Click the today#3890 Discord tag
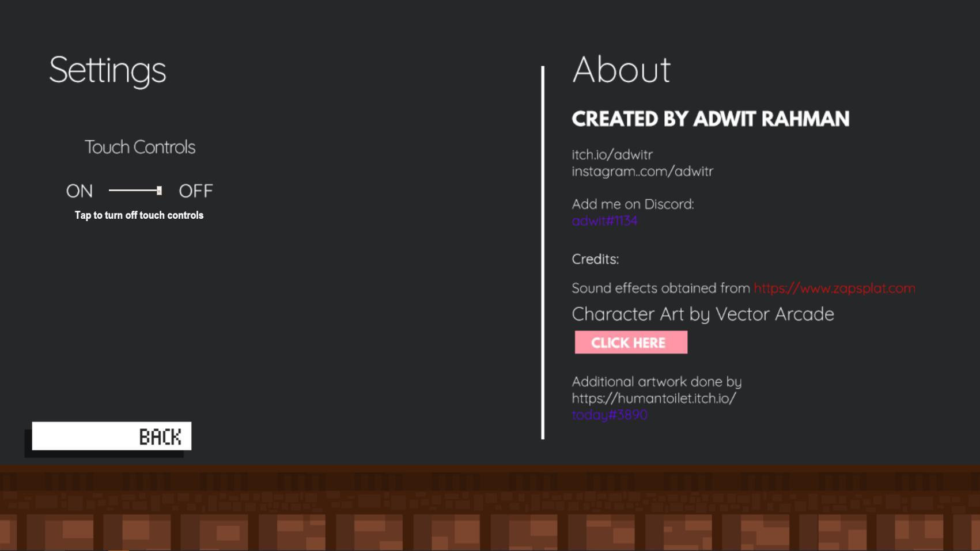 pyautogui.click(x=610, y=415)
